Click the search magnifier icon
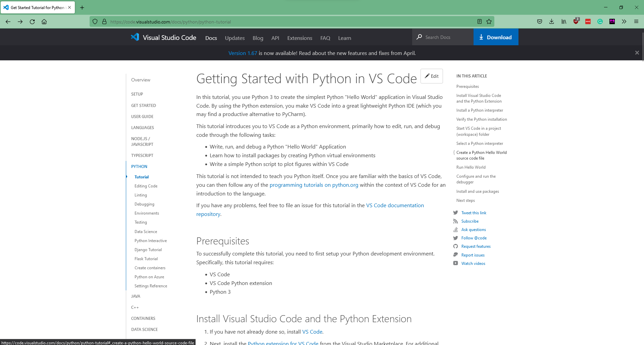Viewport: 644px width, 345px height. 419,37
